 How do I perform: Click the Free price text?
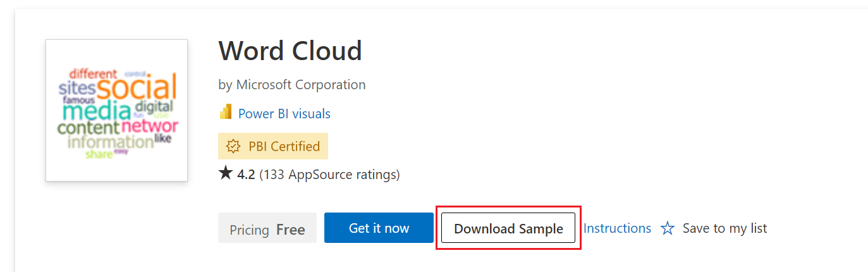click(x=291, y=230)
